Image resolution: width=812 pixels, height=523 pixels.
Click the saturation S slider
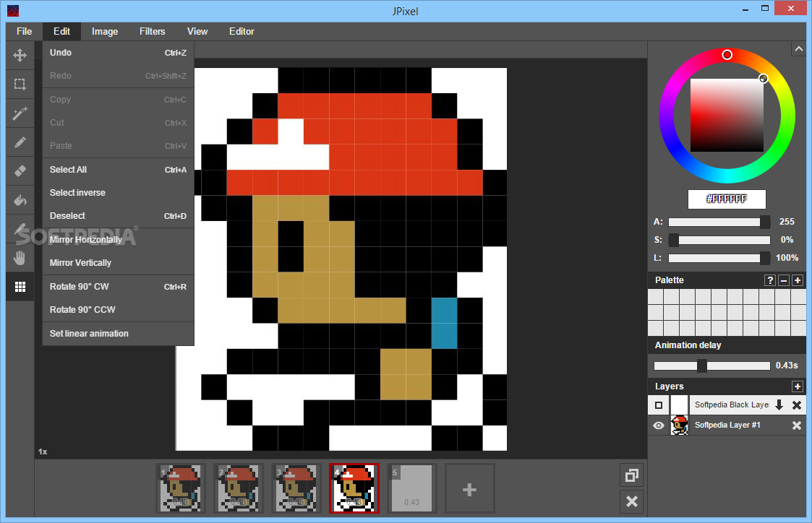tap(719, 240)
